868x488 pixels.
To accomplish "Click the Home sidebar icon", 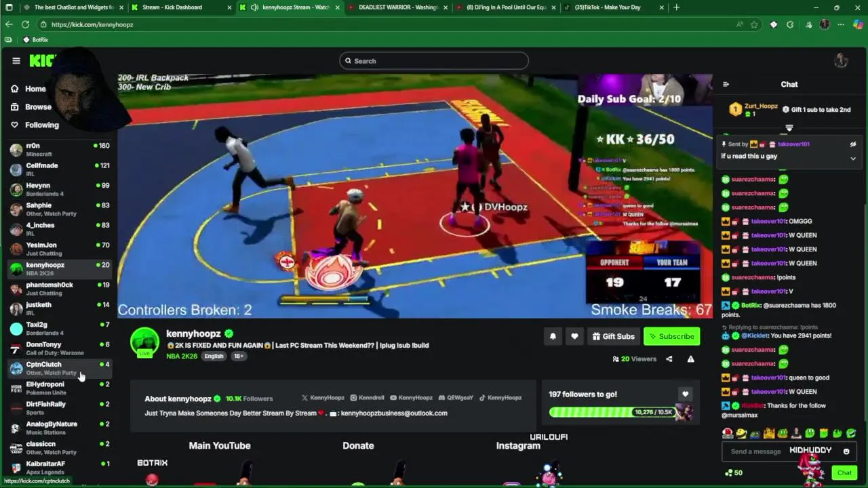I will (14, 89).
